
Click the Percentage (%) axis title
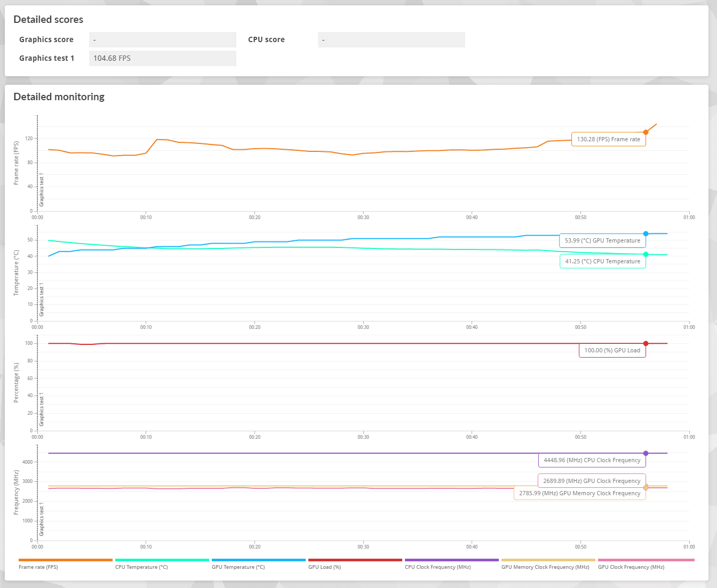coord(16,383)
